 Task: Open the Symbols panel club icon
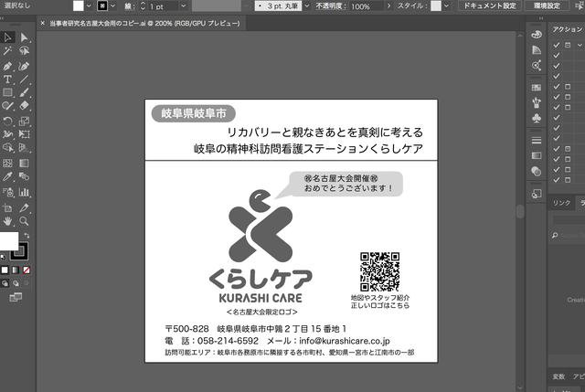537,118
